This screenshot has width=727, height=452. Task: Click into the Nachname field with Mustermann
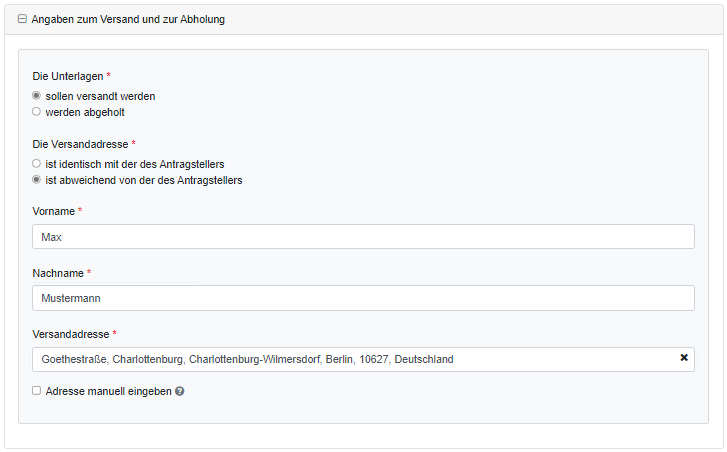tap(363, 298)
